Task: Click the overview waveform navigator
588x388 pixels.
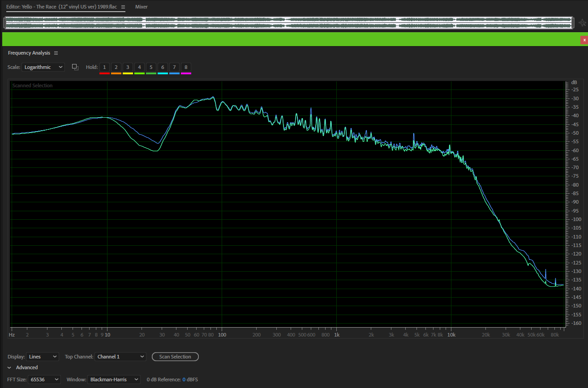Action: [289, 23]
